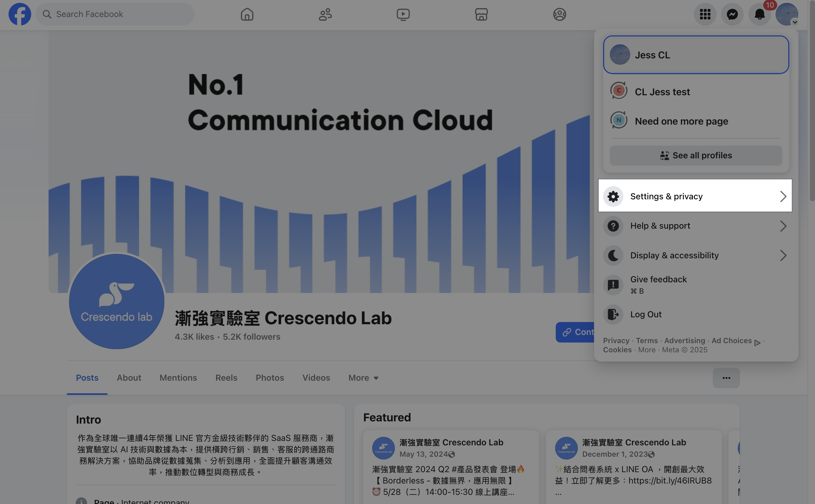Open the Notifications bell

point(760,14)
